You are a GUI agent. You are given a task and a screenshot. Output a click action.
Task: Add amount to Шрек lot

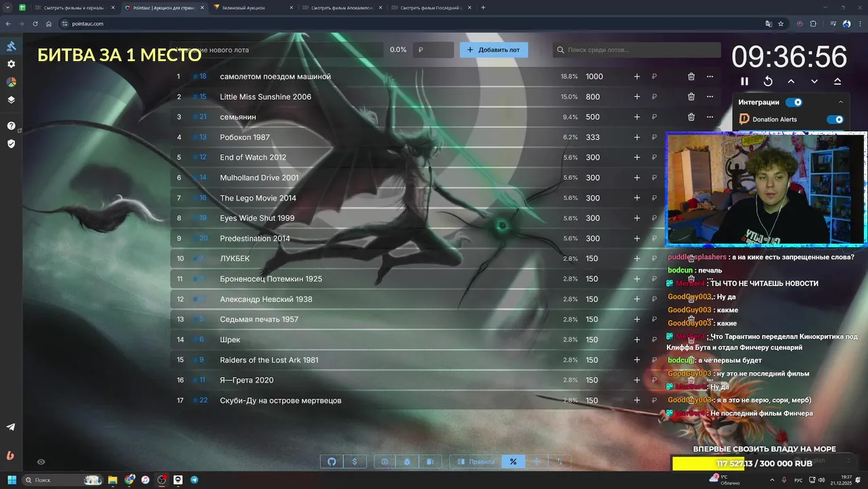[637, 340]
